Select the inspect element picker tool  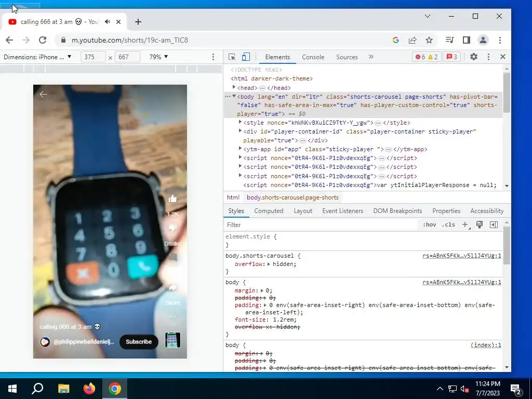232,57
